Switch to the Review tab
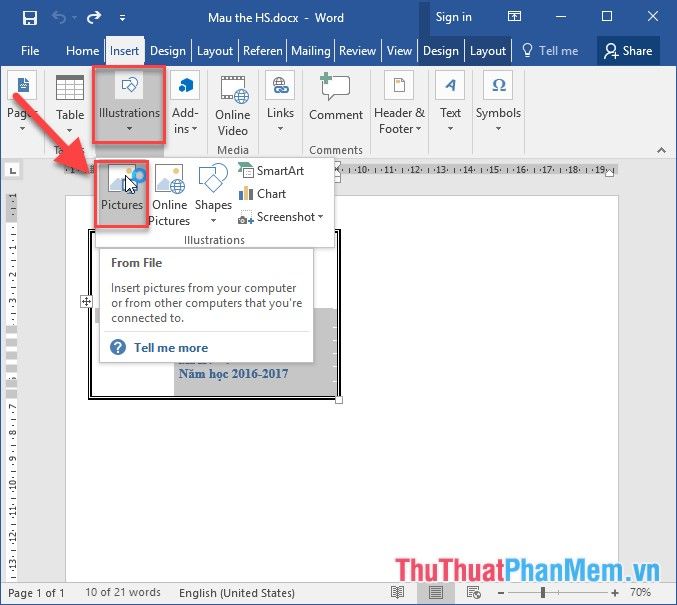Screen dimensions: 677x605 coord(357,51)
